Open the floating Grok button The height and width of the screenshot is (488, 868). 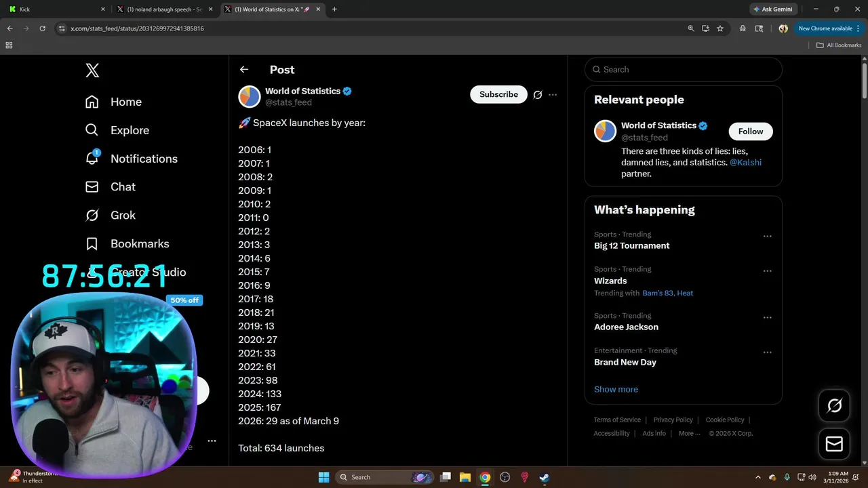[x=834, y=405]
